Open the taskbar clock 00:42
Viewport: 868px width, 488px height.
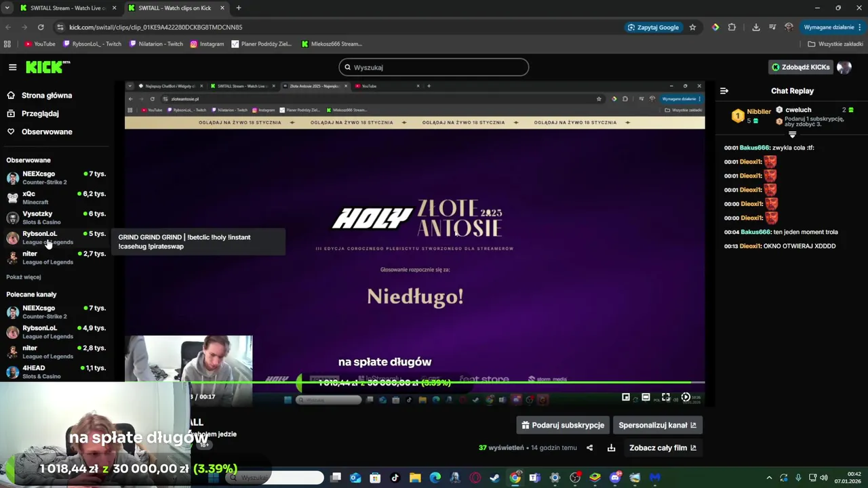pos(848,477)
